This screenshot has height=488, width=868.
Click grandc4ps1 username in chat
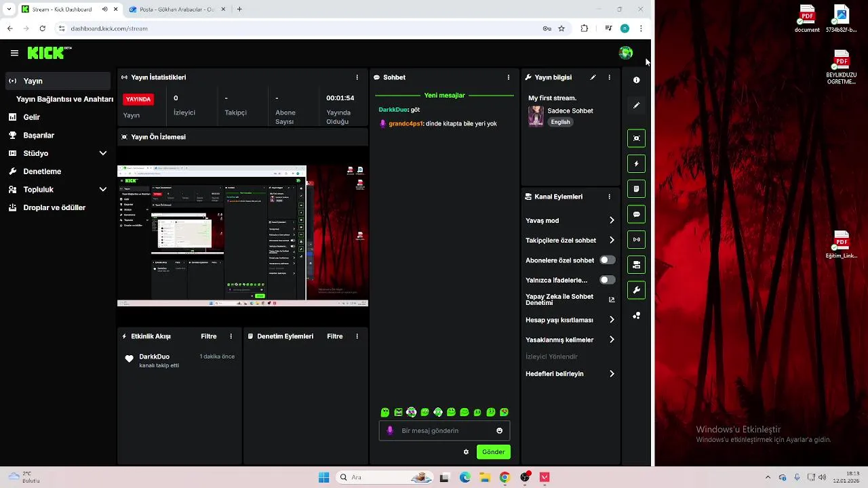(406, 124)
